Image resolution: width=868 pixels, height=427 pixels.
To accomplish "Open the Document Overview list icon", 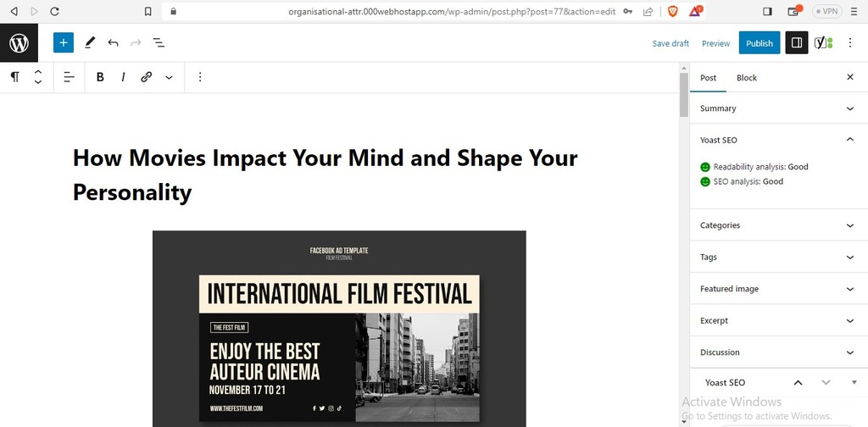I will (x=159, y=42).
